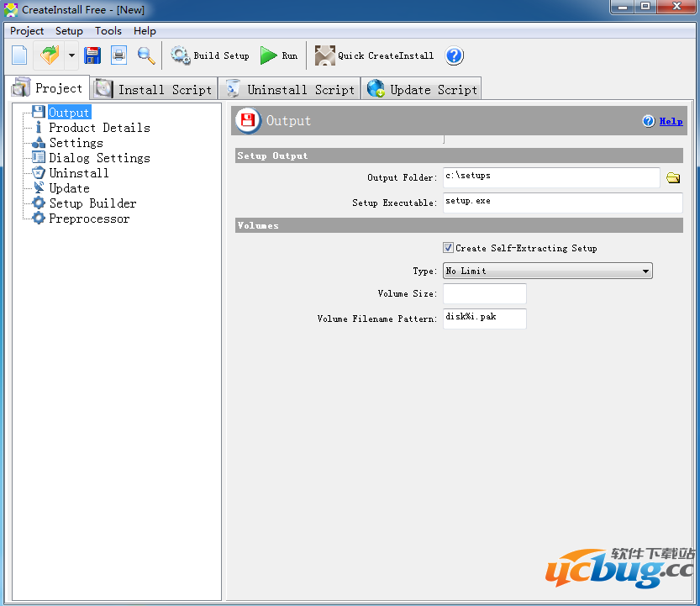Screen dimensions: 700x606
Task: Click the Print icon in the toolbar
Action: (x=119, y=56)
